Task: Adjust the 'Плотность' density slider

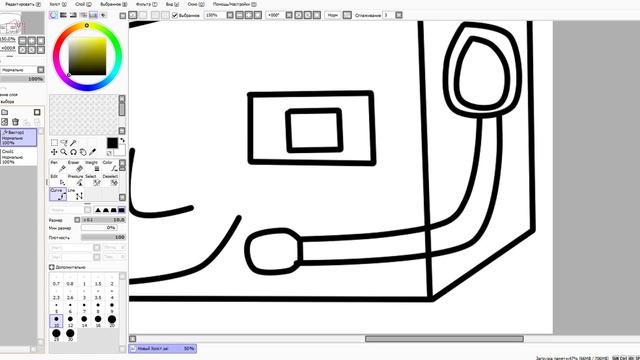Action: pyautogui.click(x=103, y=237)
